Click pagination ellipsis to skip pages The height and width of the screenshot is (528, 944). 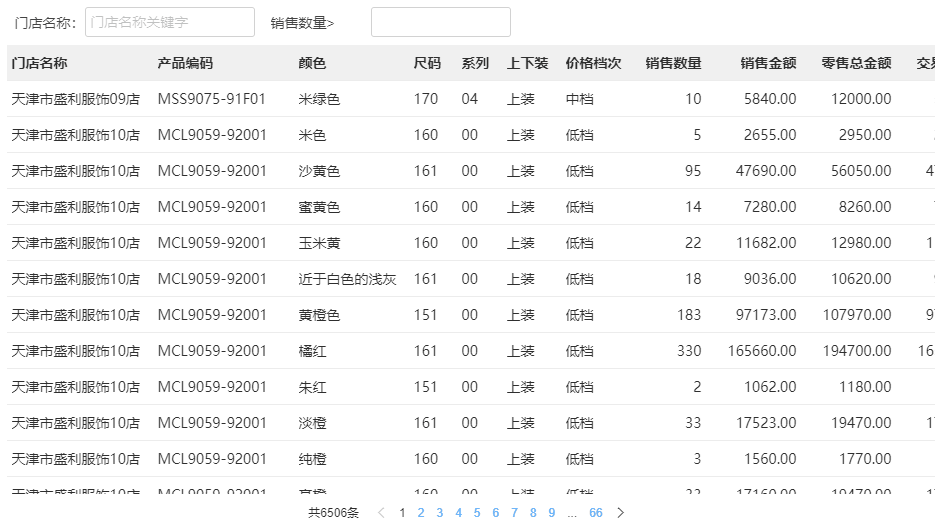point(572,513)
